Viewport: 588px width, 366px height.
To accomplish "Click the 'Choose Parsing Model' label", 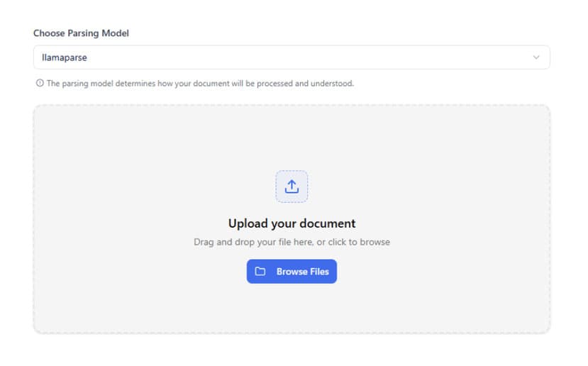I will [81, 33].
